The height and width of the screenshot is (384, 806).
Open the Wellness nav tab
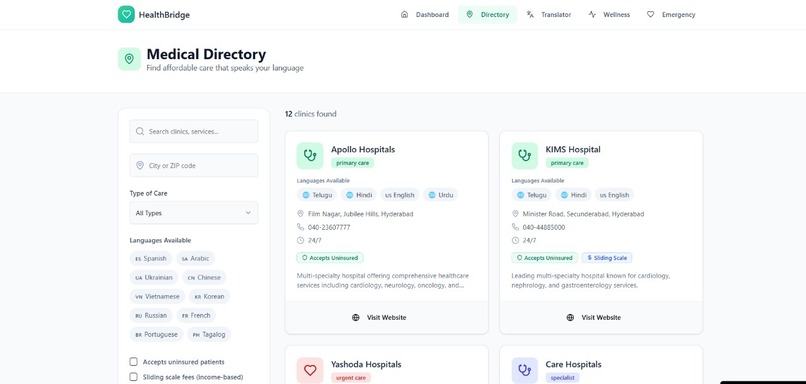(x=610, y=14)
